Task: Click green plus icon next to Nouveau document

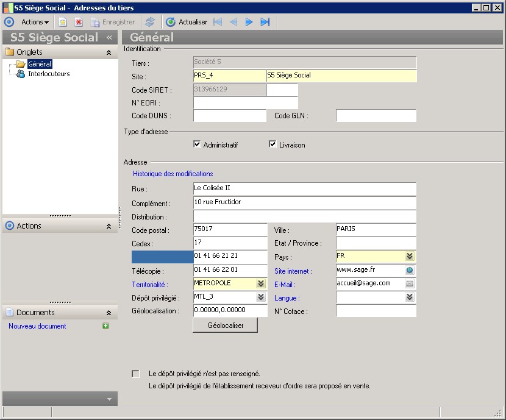Action: pos(106,326)
